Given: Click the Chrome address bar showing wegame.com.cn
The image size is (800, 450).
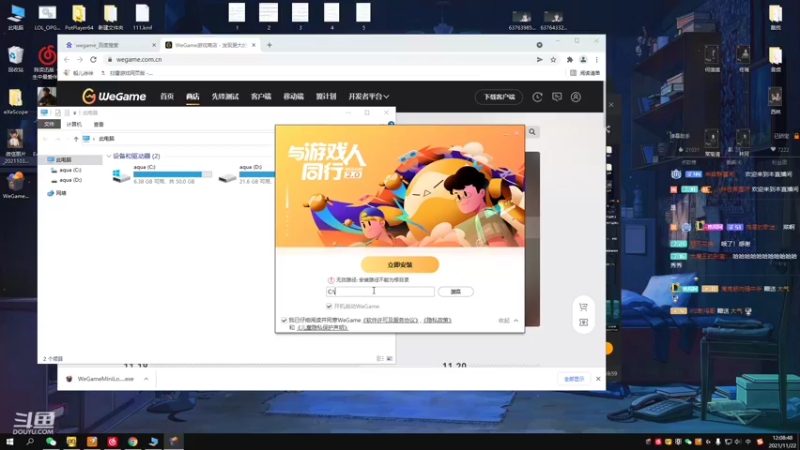Looking at the screenshot, I should 319,60.
